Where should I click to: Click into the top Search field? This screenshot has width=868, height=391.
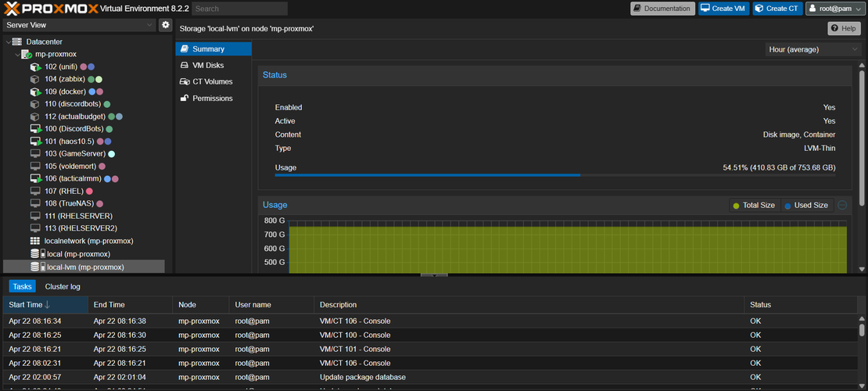click(239, 9)
